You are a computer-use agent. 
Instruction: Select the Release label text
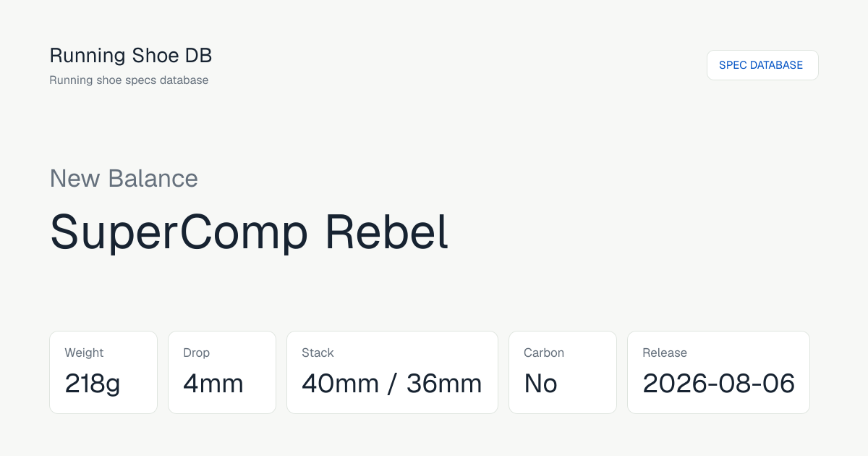click(665, 352)
